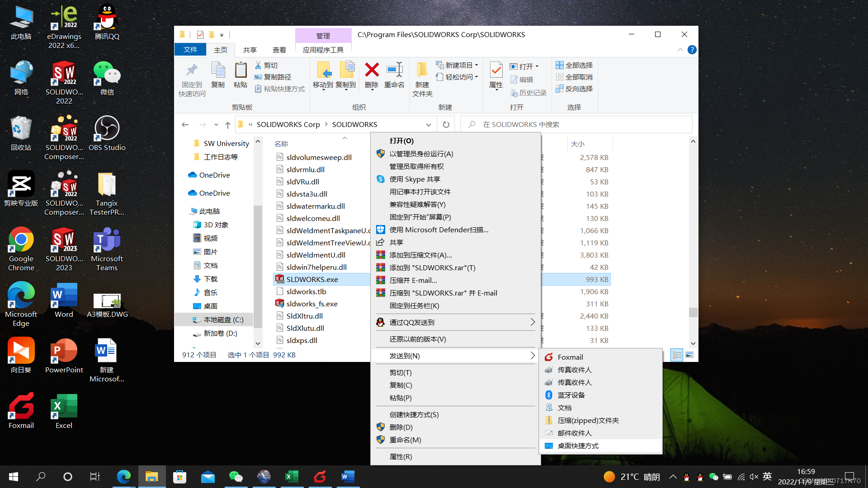Select 以管理员身份运行 in the context menu
This screenshot has height=488, width=868.
pos(420,154)
